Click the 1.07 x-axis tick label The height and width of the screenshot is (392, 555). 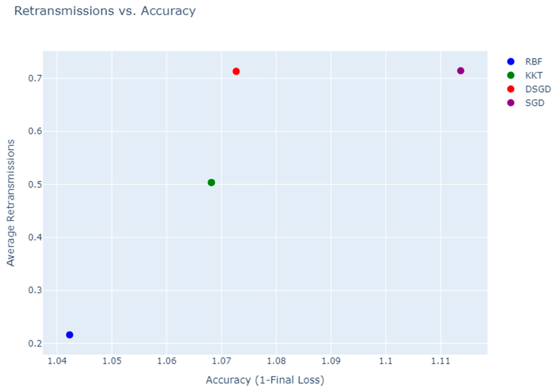[221, 361]
